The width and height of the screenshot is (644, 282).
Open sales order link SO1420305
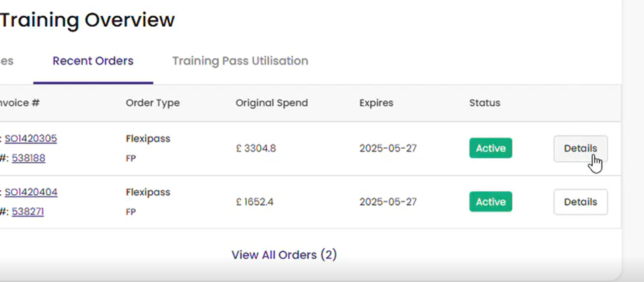pos(31,139)
